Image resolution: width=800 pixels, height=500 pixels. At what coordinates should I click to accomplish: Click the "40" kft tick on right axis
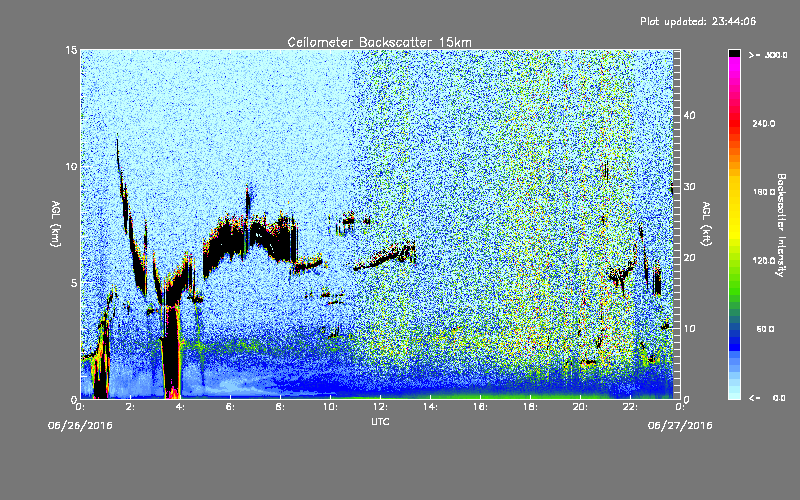pos(689,115)
